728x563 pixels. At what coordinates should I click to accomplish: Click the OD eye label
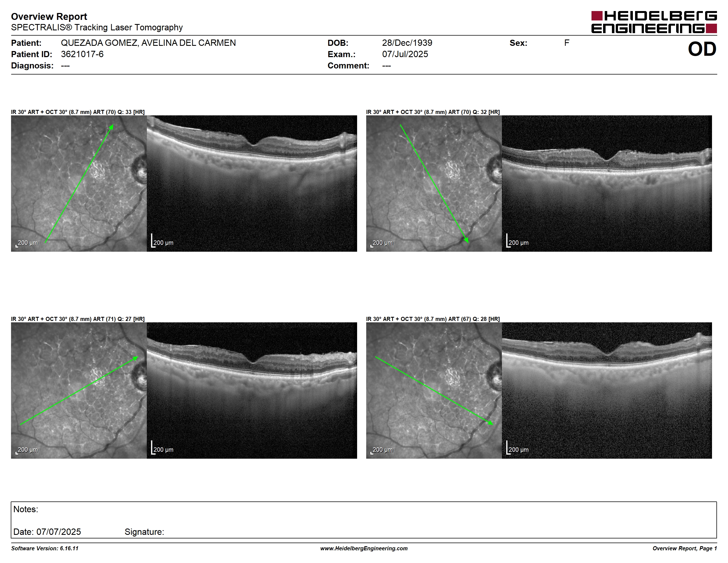pos(702,49)
